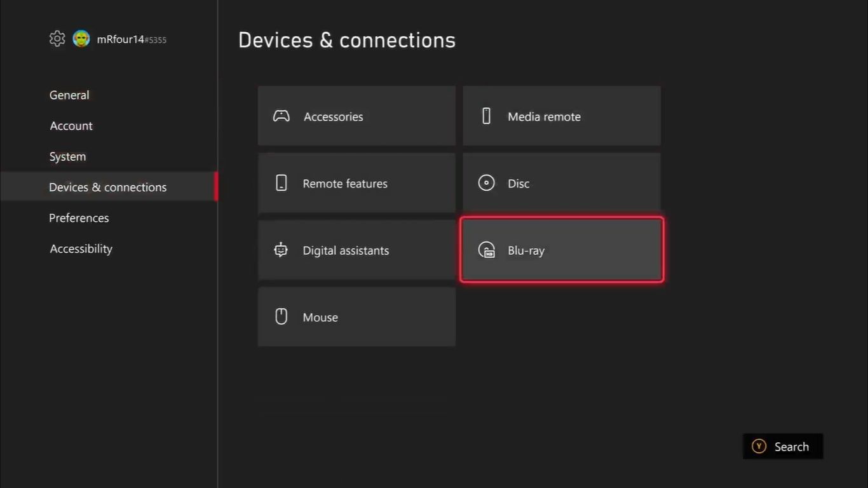Image resolution: width=868 pixels, height=488 pixels.
Task: Click the remote icon on Media remote
Action: [486, 116]
